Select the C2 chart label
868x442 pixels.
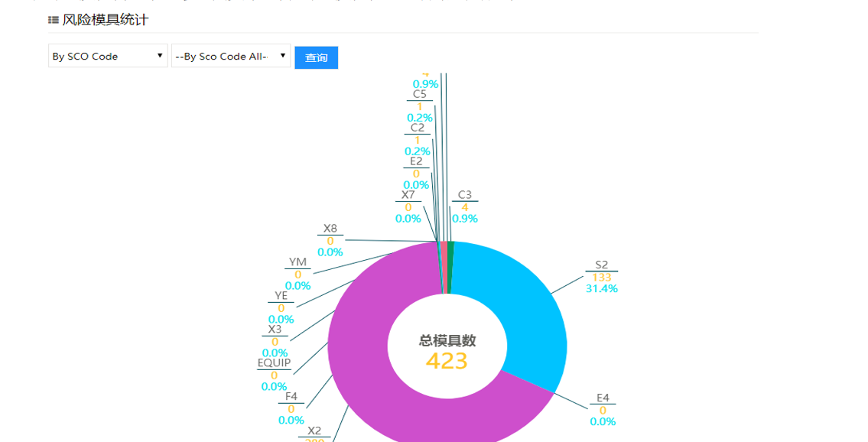coord(418,139)
